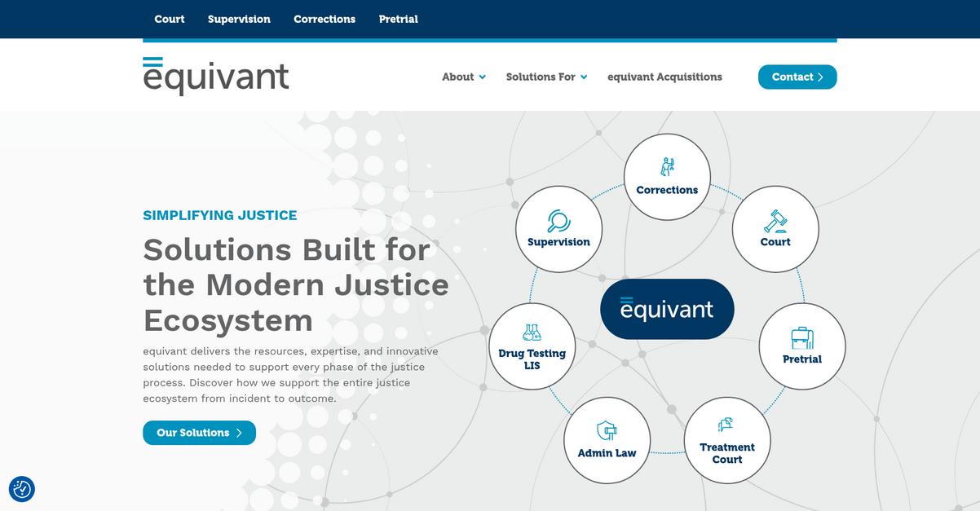Expand the About menu
Screen dimensions: 980x511
pyautogui.click(x=464, y=77)
